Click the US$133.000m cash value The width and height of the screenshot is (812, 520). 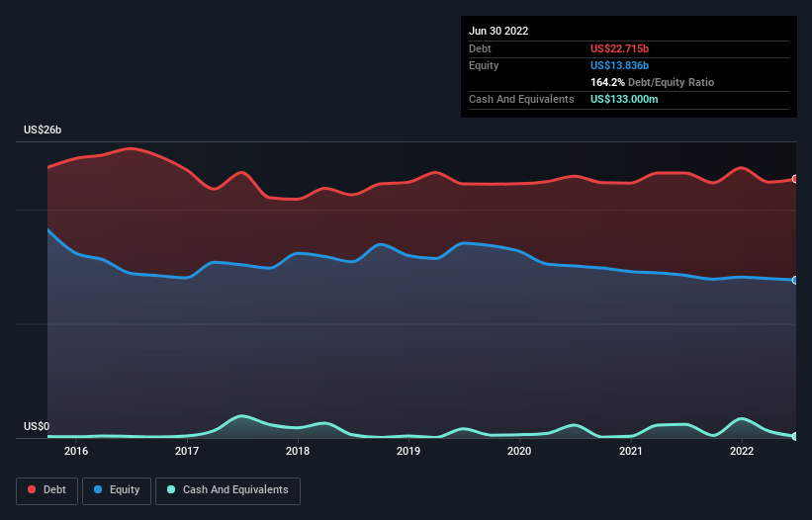tap(624, 99)
